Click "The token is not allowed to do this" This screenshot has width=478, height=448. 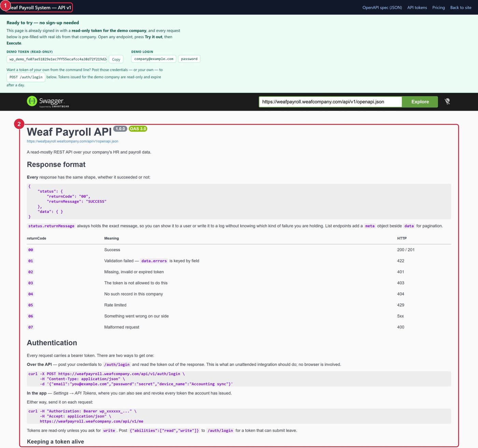[x=136, y=283]
